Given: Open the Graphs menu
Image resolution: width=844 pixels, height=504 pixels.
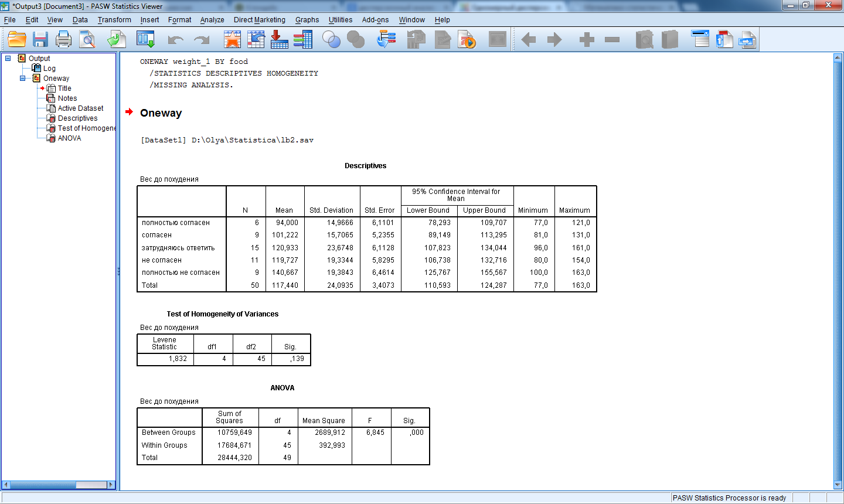Looking at the screenshot, I should tap(307, 20).
